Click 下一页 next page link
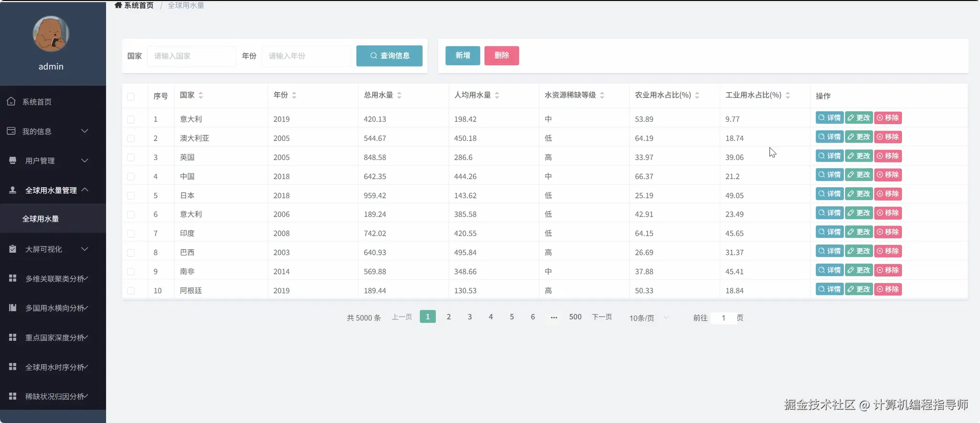Viewport: 980px width, 423px height. point(602,317)
